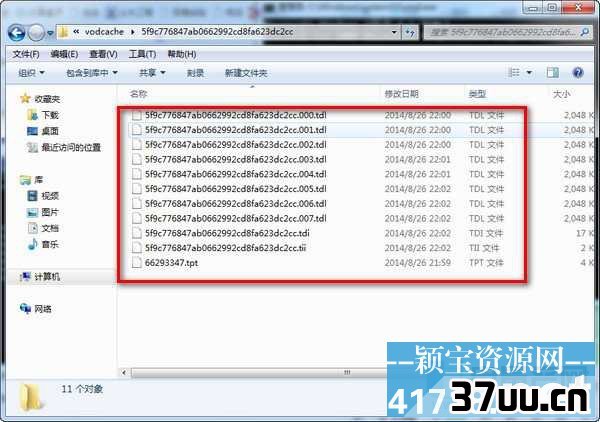Click the blue help question mark icon
Viewport: 600px width, 422px height.
578,72
